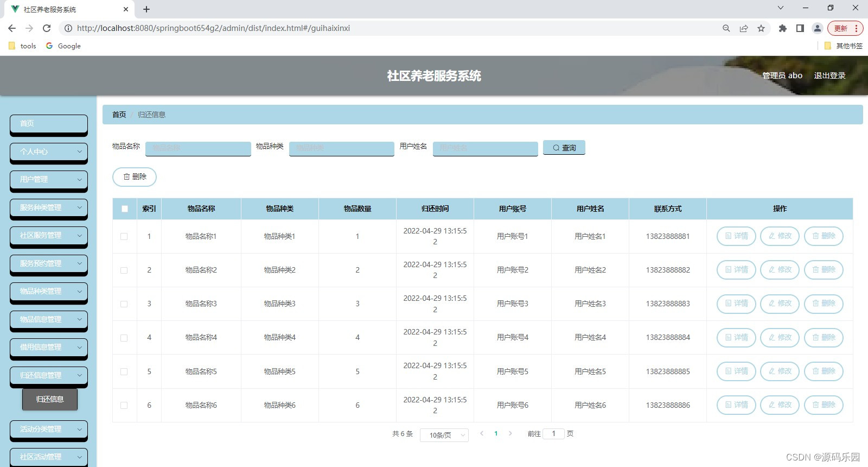The height and width of the screenshot is (467, 868).
Task: Click the batch 删除 button above table
Action: pyautogui.click(x=135, y=177)
